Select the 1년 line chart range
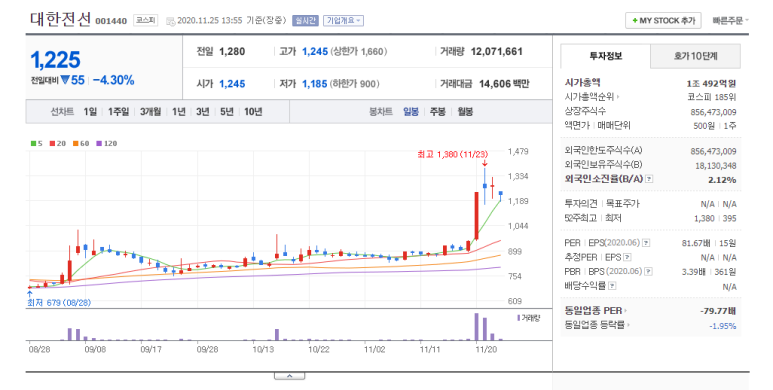The height and width of the screenshot is (390, 773). click(178, 112)
